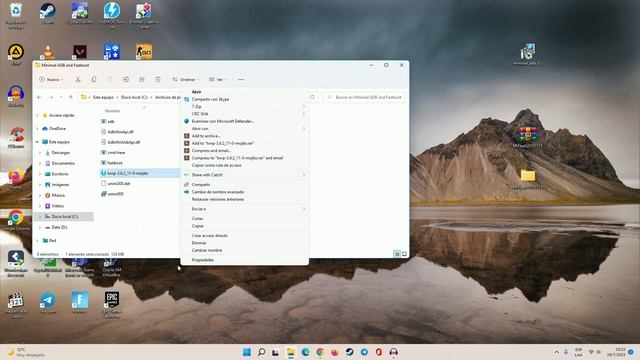Expand the OneDrive tree node
The width and height of the screenshot is (640, 360).
tap(38, 129)
